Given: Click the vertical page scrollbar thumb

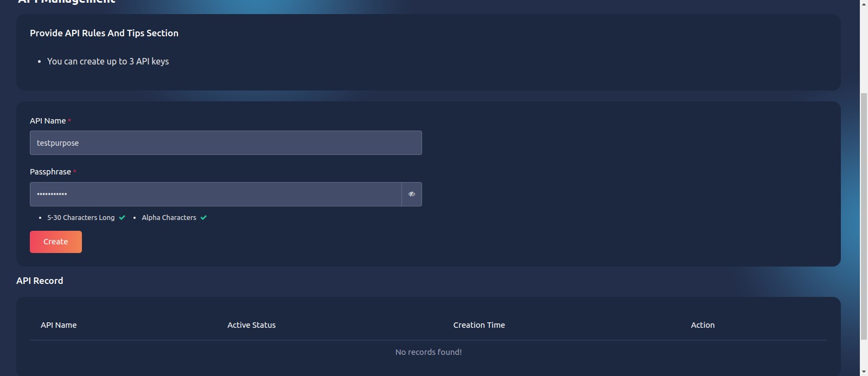Looking at the screenshot, I should tap(864, 217).
